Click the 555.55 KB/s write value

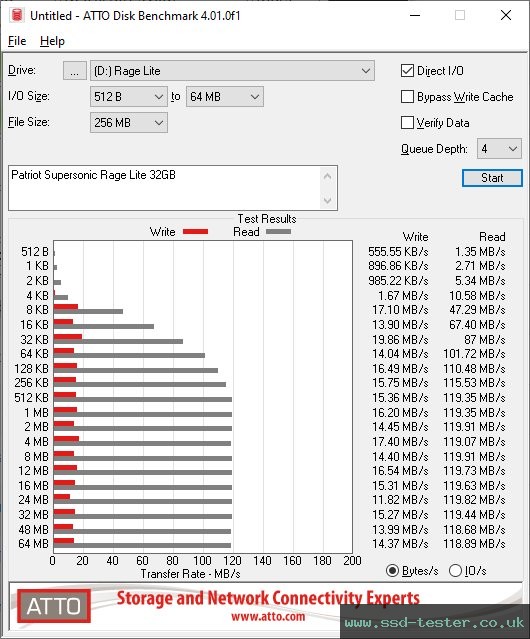(x=398, y=252)
